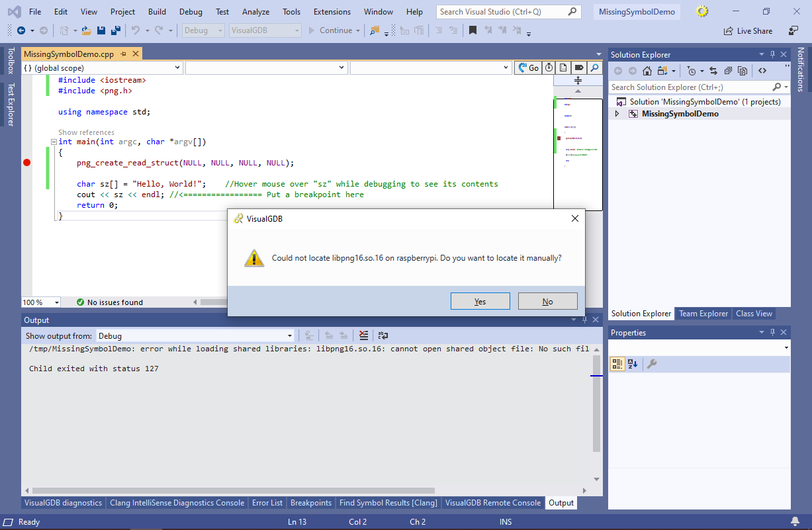The image size is (812, 530).
Task: Click the Search Visual Studio box
Action: (509, 12)
